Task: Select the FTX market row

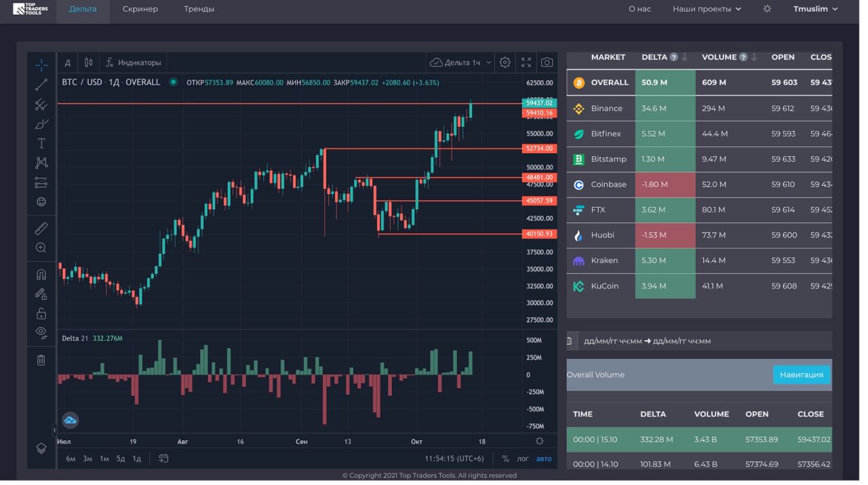Action: (699, 210)
